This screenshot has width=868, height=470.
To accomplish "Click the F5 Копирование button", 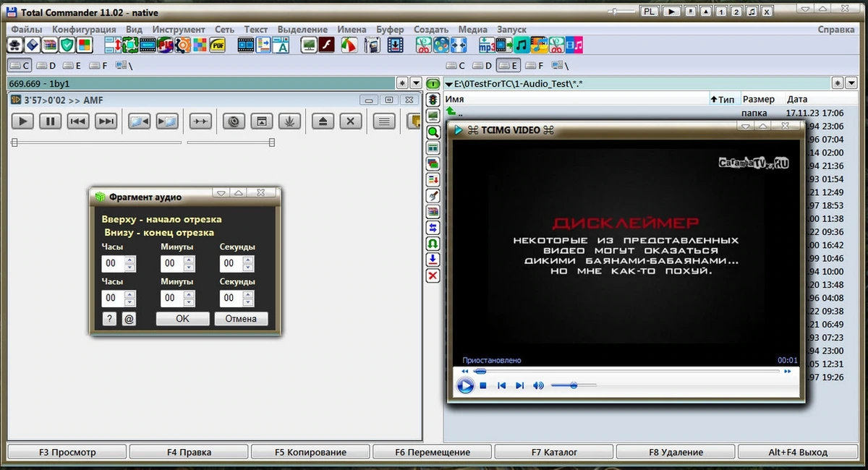I will 310,452.
